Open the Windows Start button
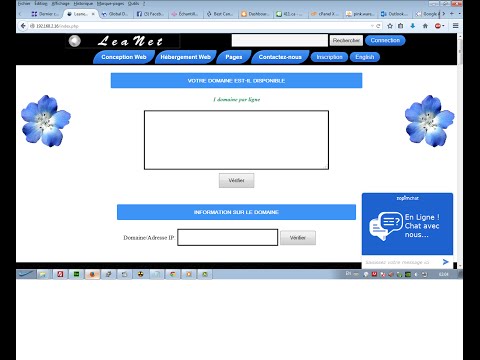Viewport: 480px width, 360px height. 26,274
